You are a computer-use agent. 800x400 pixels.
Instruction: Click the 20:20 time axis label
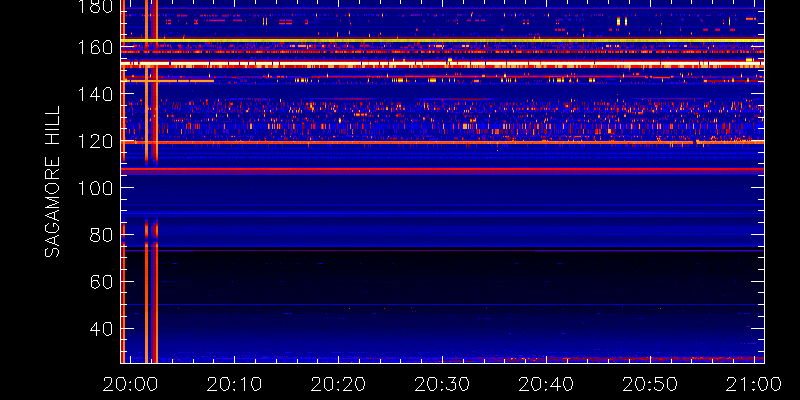338,384
